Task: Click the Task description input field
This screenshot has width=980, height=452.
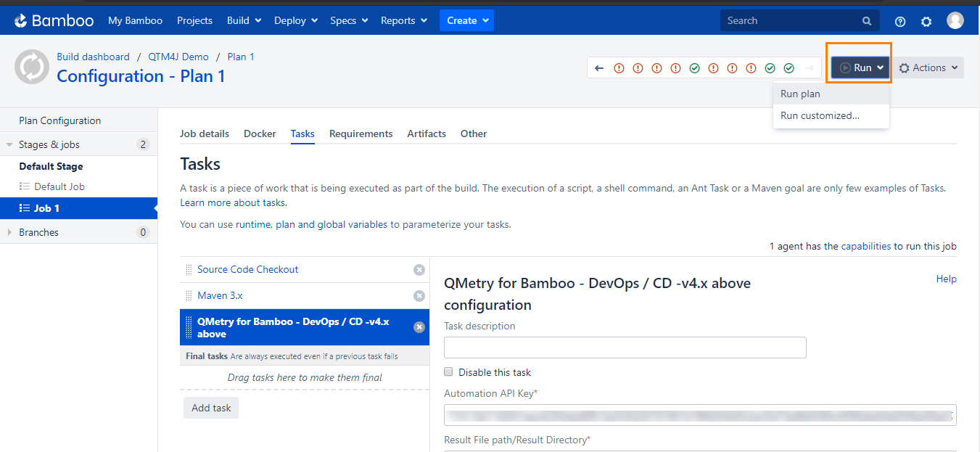Action: click(x=625, y=348)
